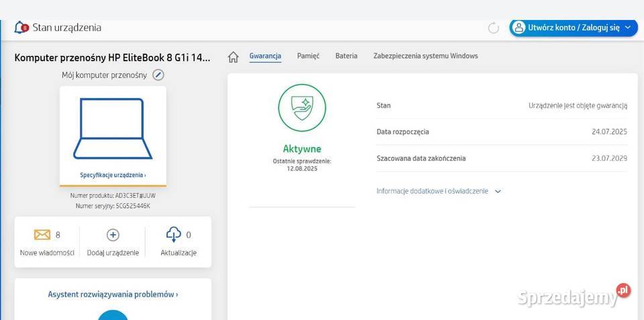Click the warranty shield status icon
This screenshot has height=320, width=644.
(302, 107)
